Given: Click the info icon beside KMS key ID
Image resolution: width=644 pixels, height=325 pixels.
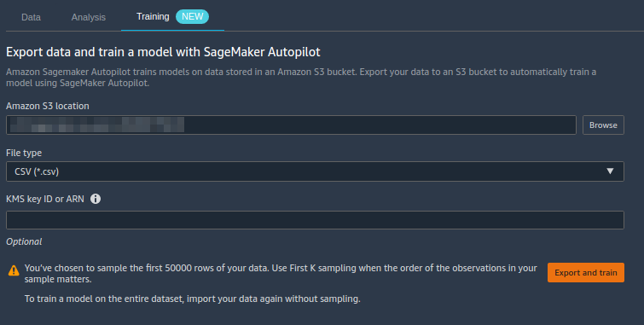Looking at the screenshot, I should click(96, 199).
